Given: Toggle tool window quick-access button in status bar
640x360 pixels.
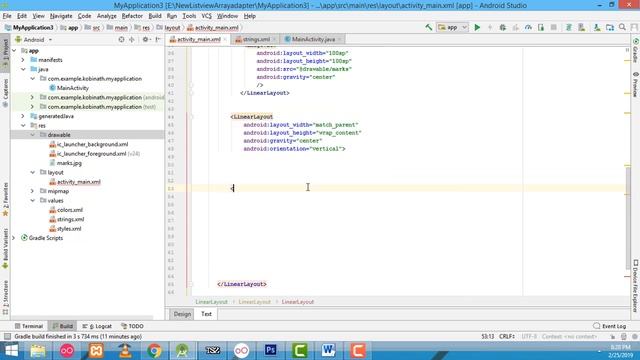Looking at the screenshot, I should pyautogui.click(x=7, y=337).
